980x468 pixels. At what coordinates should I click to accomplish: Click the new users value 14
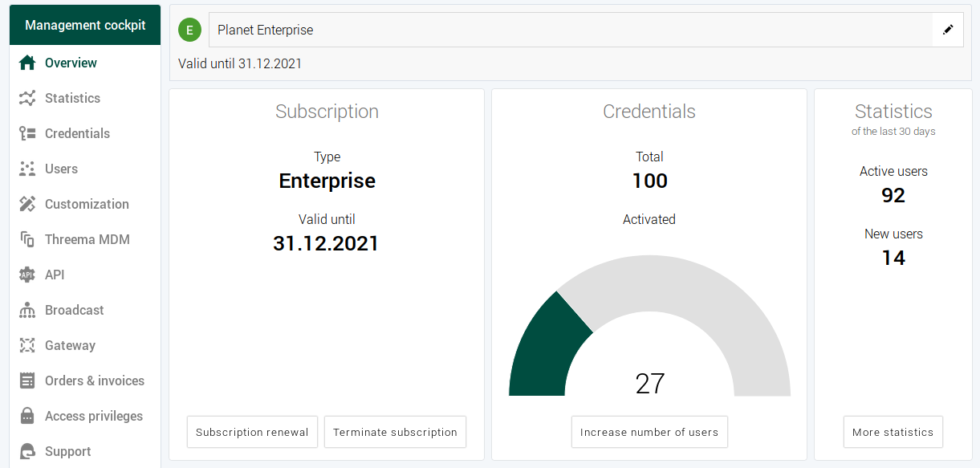point(893,258)
